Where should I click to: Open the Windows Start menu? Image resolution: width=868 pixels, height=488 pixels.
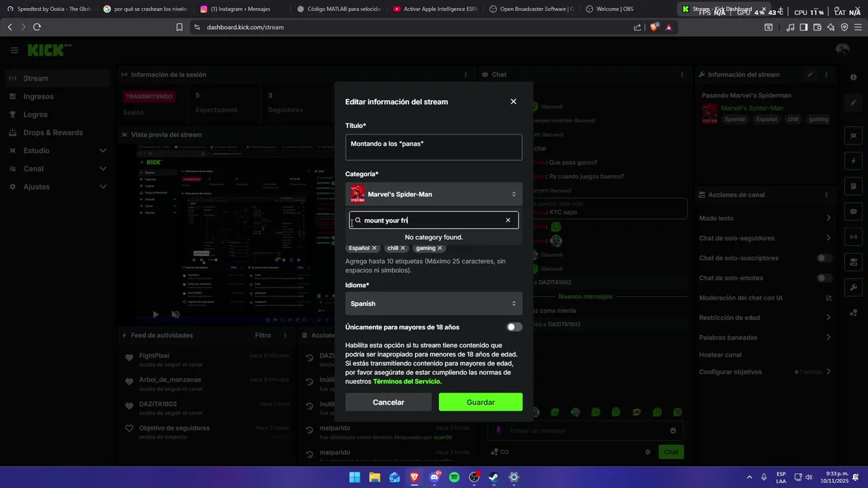355,477
